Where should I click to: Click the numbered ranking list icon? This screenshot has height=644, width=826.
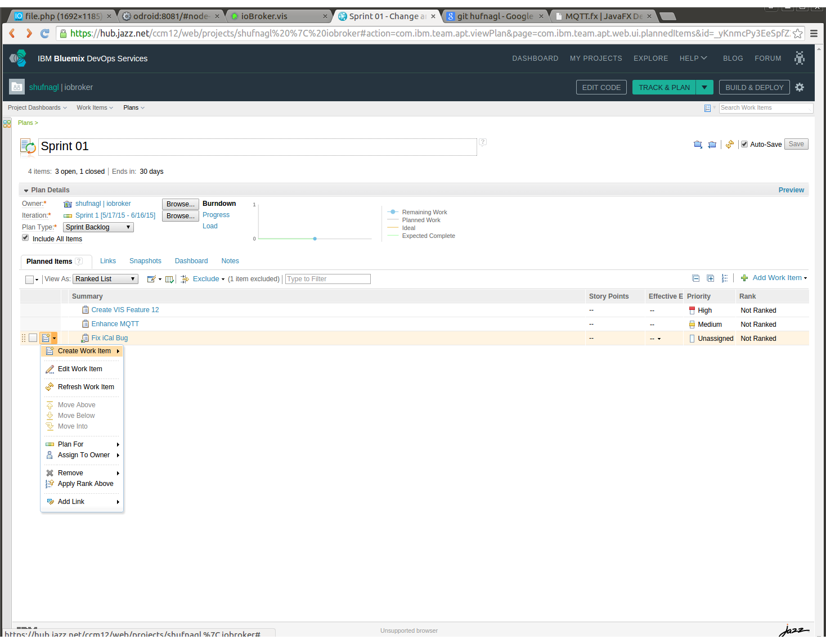click(725, 278)
